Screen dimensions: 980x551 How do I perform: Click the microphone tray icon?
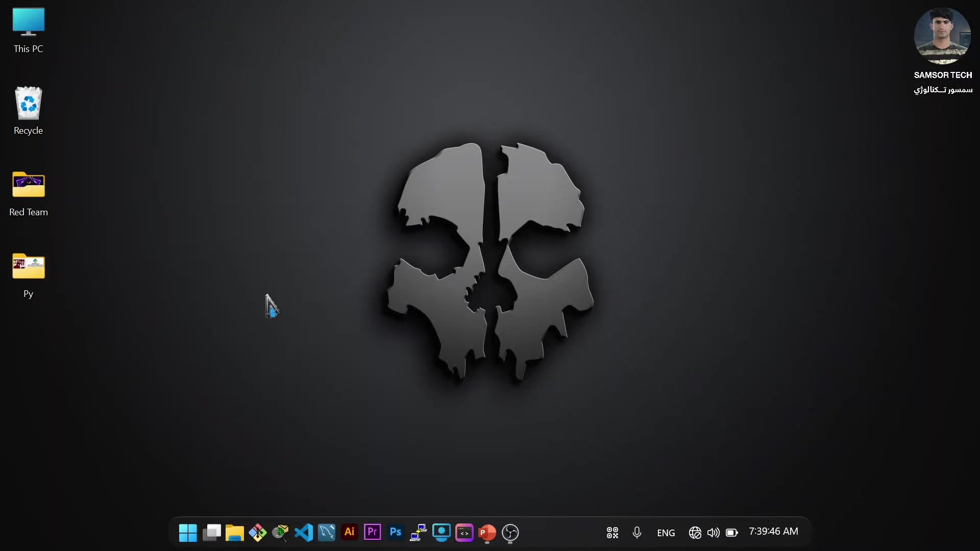tap(637, 533)
